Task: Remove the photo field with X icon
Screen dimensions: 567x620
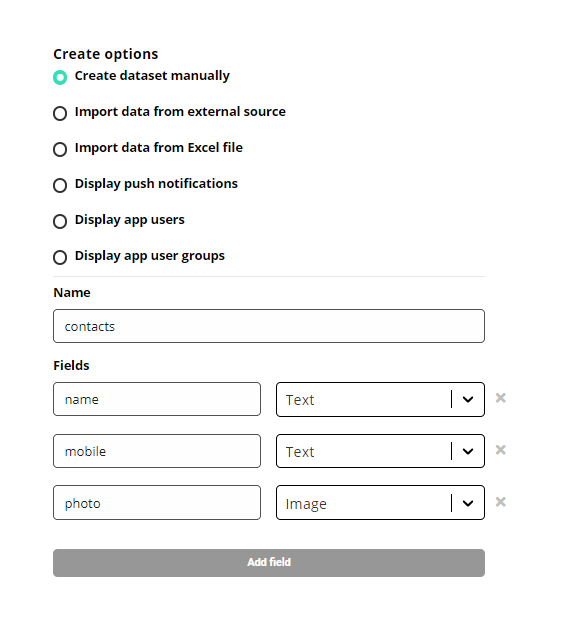Action: coord(501,502)
